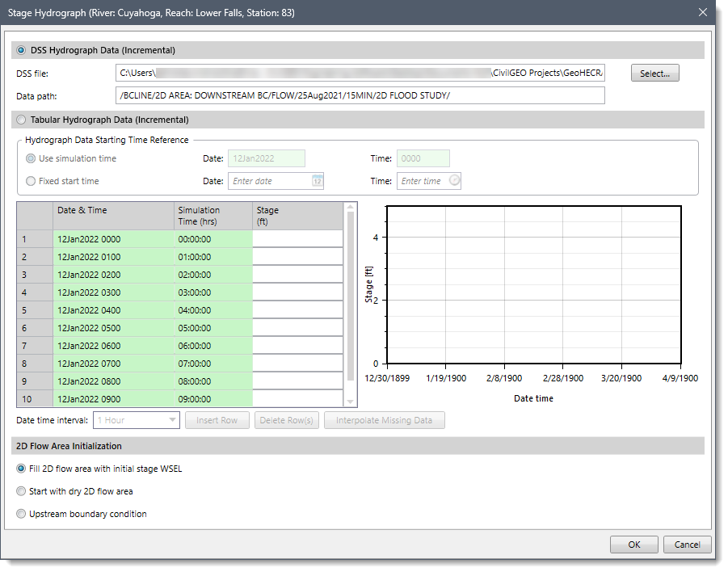Choose Fixed start time radio button
This screenshot has width=728, height=572.
(x=31, y=181)
